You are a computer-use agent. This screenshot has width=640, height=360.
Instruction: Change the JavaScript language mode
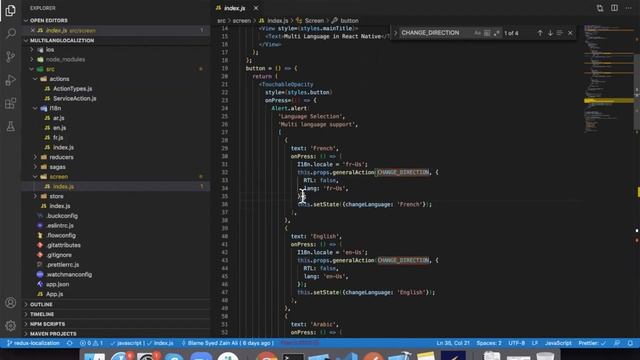(x=558, y=343)
